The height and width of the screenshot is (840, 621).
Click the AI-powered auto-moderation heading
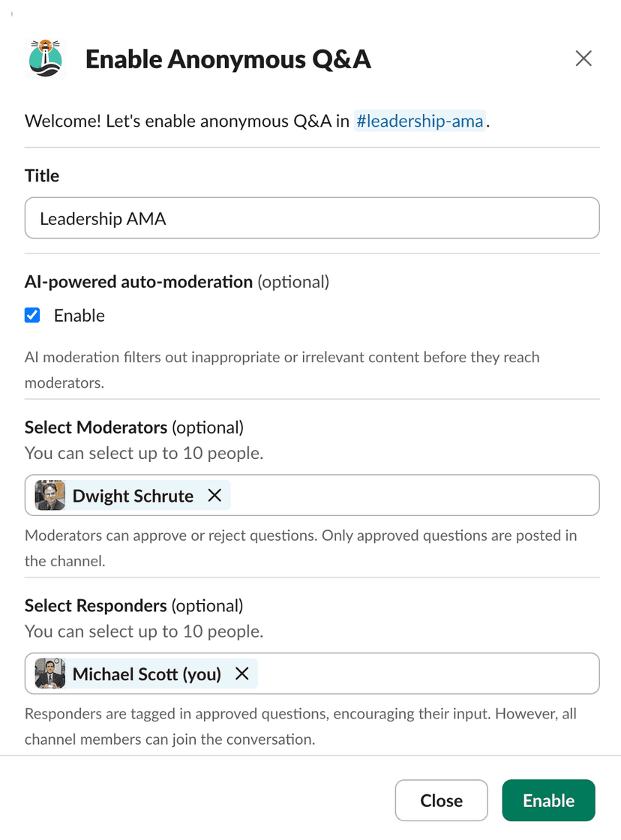[138, 281]
